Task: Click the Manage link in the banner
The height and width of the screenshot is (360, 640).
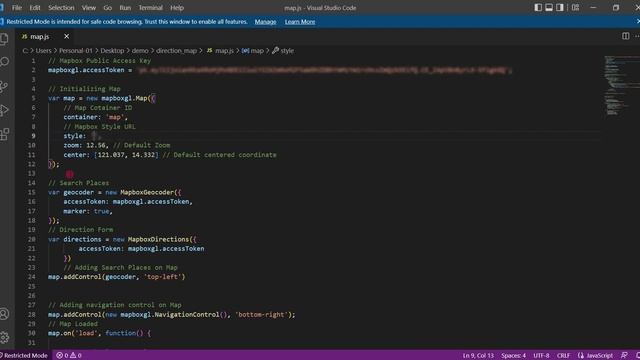Action: click(x=265, y=22)
